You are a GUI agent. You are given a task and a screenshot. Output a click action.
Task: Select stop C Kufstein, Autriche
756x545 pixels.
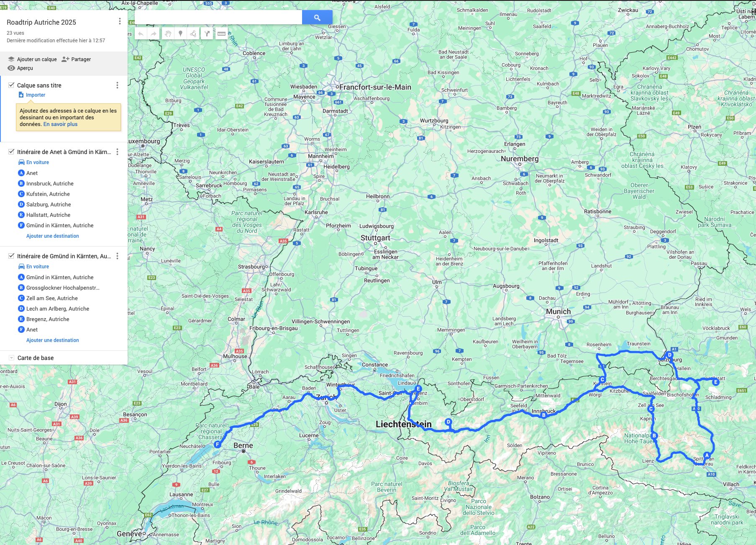[44, 194]
